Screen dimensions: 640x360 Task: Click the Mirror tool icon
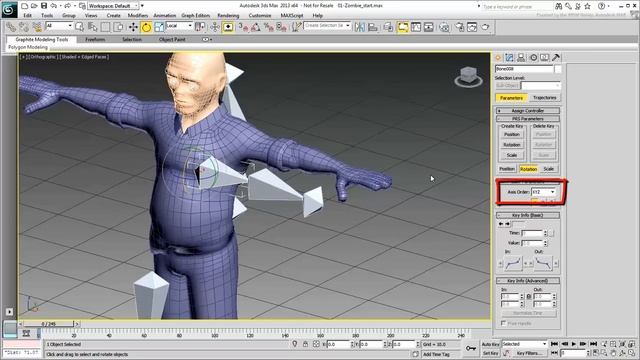360,27
